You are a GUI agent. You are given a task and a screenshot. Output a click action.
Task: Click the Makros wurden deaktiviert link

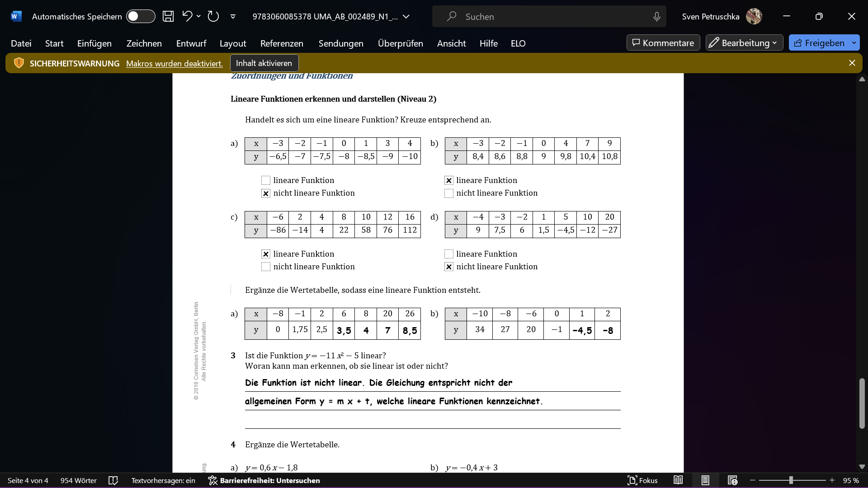coord(175,64)
